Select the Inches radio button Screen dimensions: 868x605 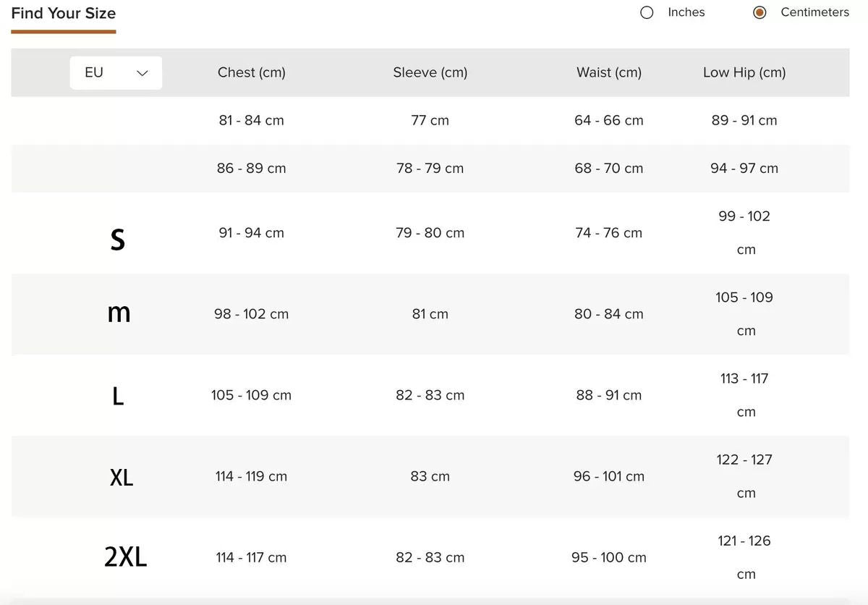647,12
